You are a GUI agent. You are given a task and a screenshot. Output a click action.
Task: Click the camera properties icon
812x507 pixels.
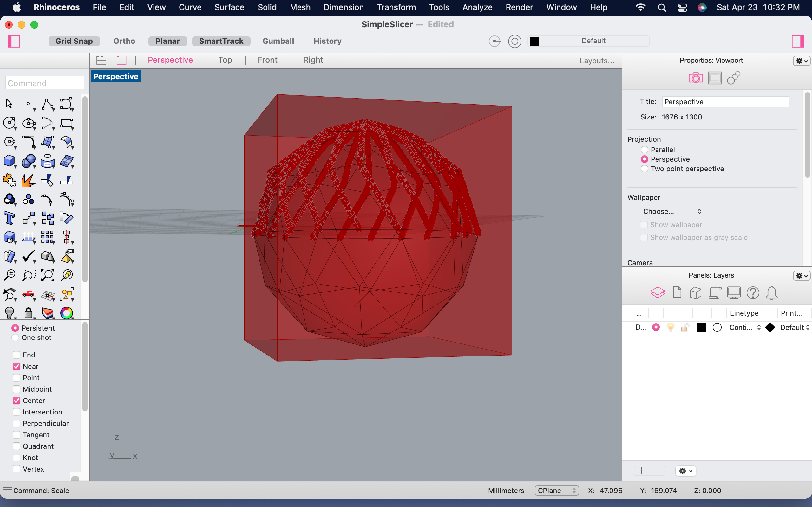tap(695, 78)
